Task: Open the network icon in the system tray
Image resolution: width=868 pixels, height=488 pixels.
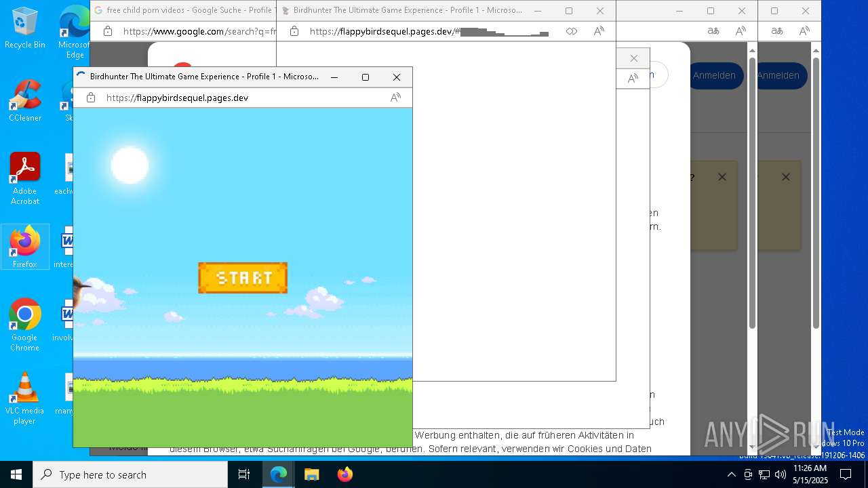Action: (x=764, y=474)
